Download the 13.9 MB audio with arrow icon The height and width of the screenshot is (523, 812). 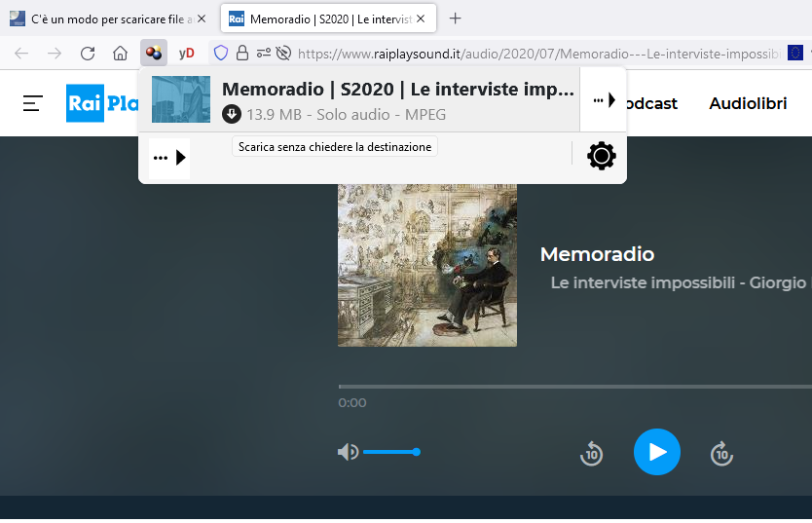[232, 114]
